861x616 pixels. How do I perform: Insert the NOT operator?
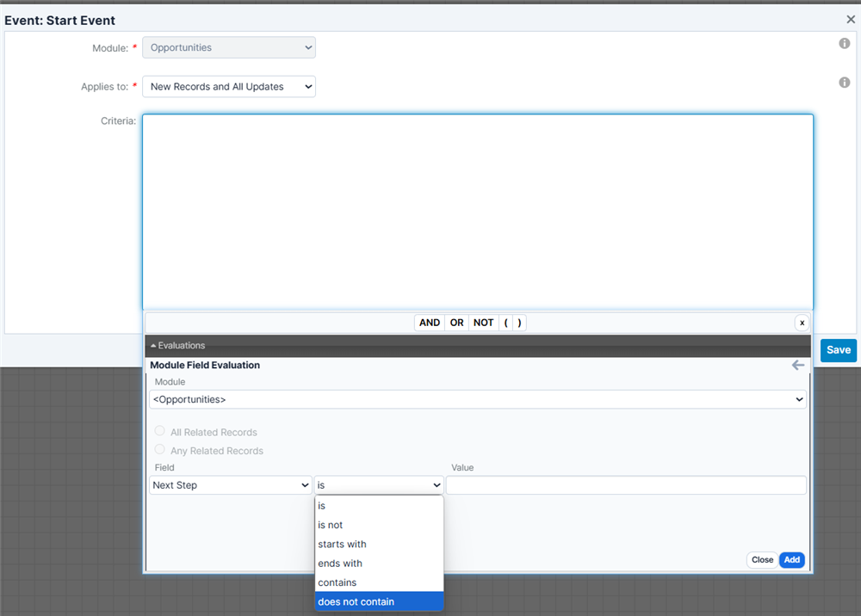pyautogui.click(x=483, y=323)
